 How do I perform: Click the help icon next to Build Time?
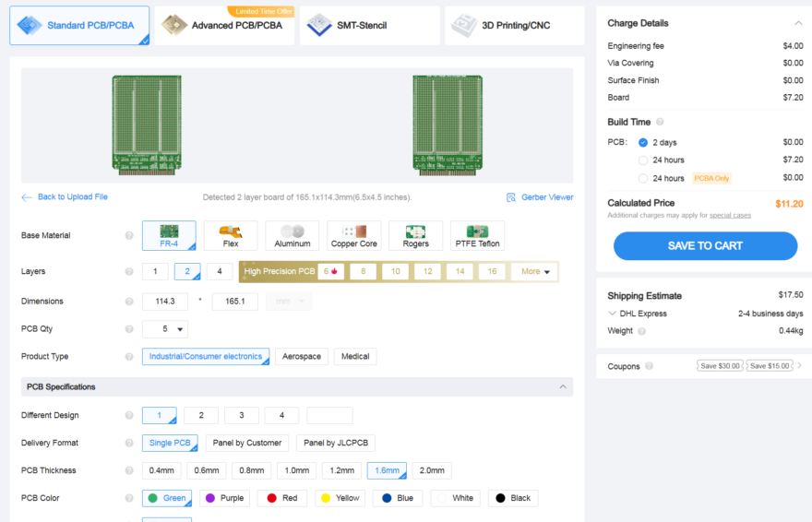tap(660, 122)
